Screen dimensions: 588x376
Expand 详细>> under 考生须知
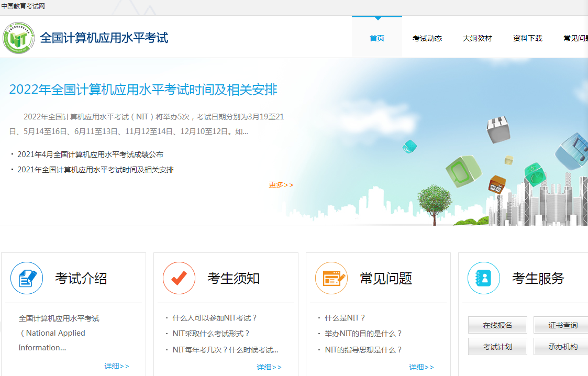269,367
